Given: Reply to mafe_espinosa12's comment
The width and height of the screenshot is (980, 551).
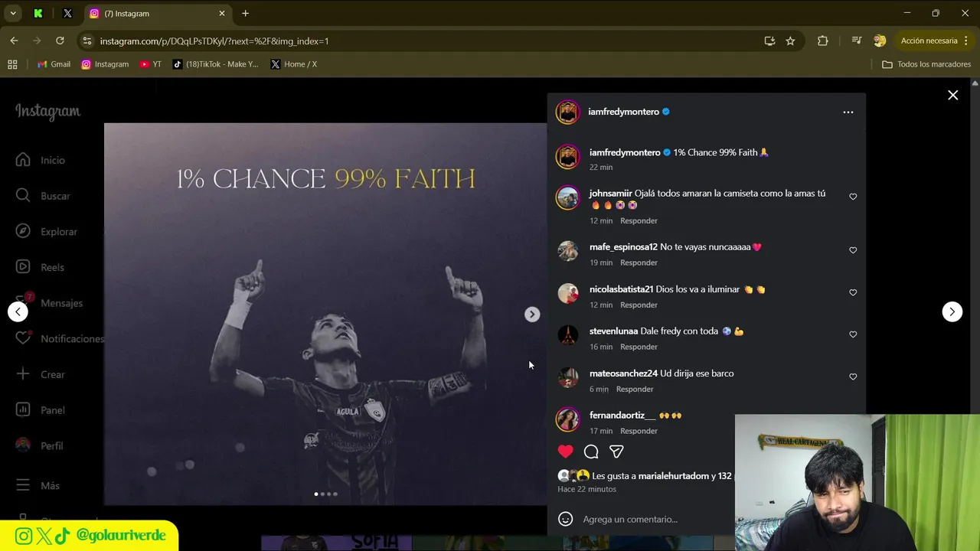Looking at the screenshot, I should [639, 262].
